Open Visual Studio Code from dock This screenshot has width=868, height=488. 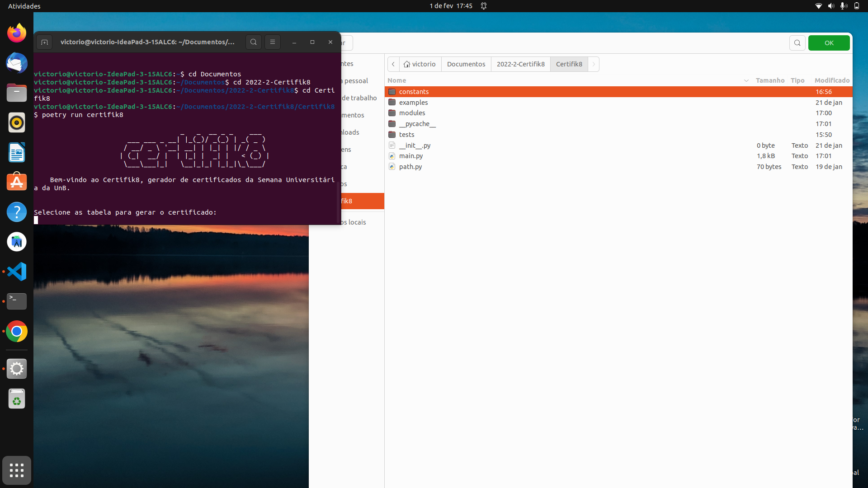click(17, 272)
